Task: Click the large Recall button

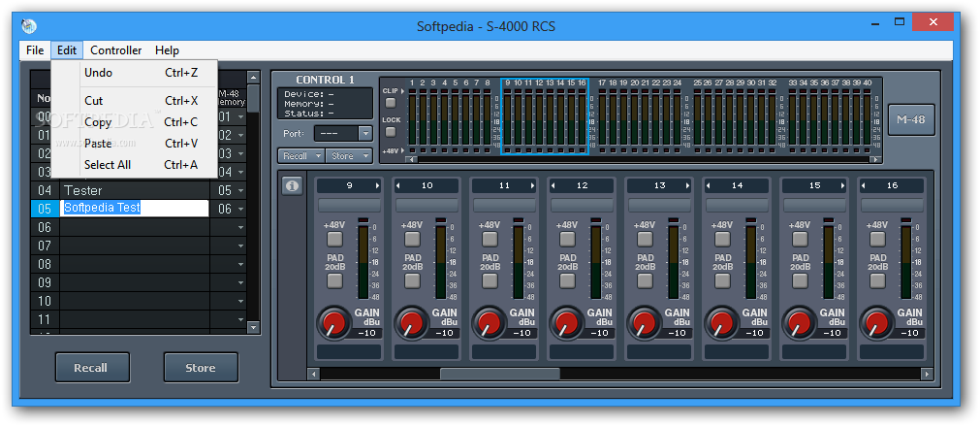Action: coord(92,367)
